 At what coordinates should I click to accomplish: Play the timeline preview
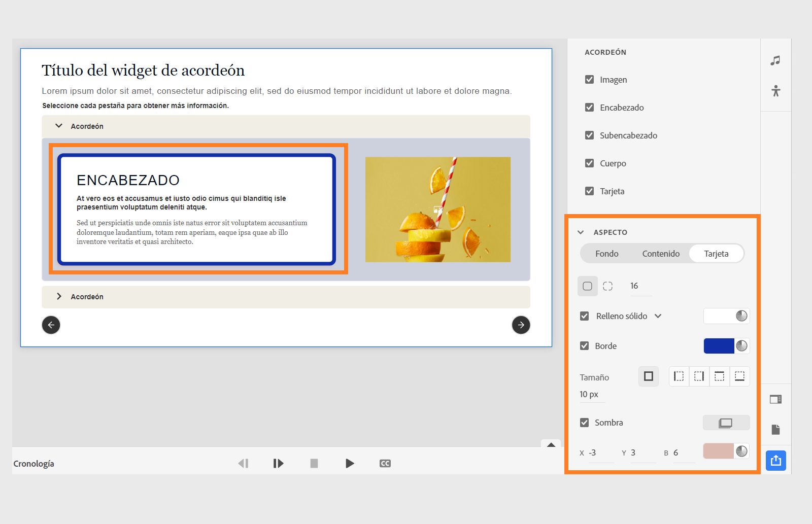click(x=350, y=463)
